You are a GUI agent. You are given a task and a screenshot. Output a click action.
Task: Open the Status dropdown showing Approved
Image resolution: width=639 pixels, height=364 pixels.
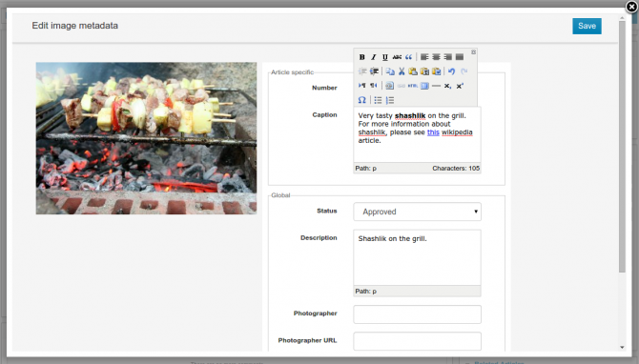click(x=418, y=212)
